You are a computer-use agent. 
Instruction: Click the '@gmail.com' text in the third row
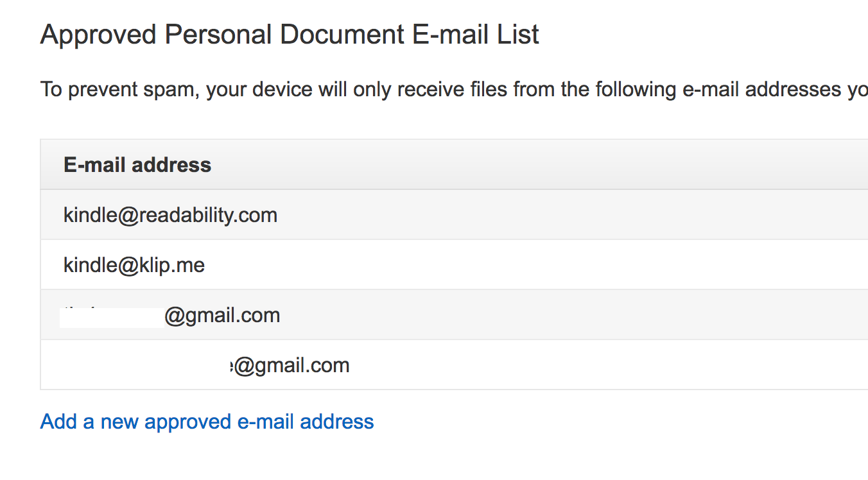click(222, 315)
